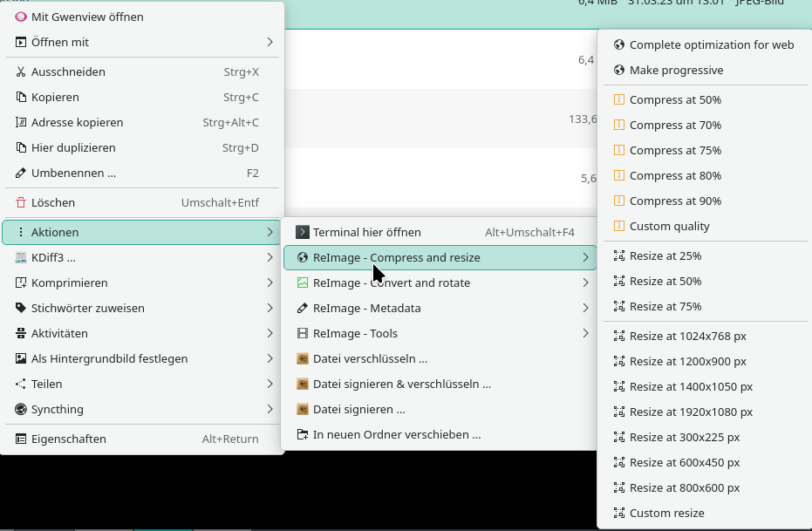Click the red trash icon for Löschen
The height and width of the screenshot is (531, 812).
click(21, 202)
